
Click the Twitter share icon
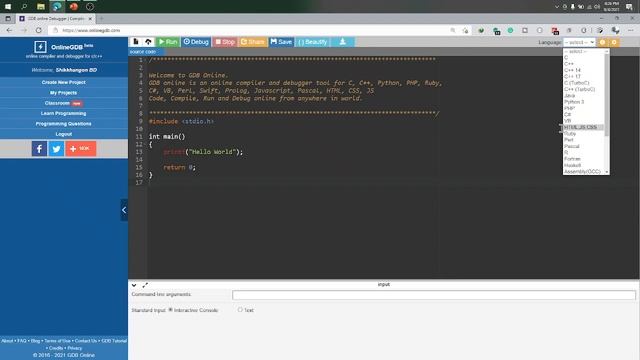click(56, 149)
